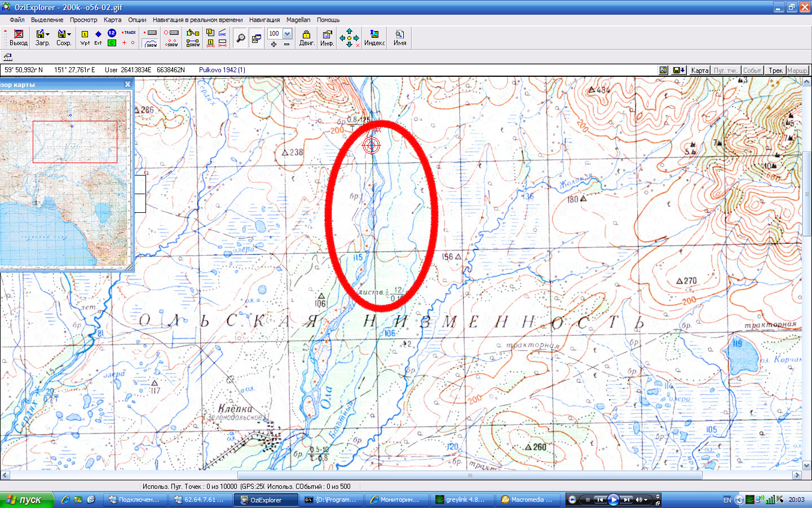Close the map overview panel
The image size is (812, 508).
[x=127, y=85]
